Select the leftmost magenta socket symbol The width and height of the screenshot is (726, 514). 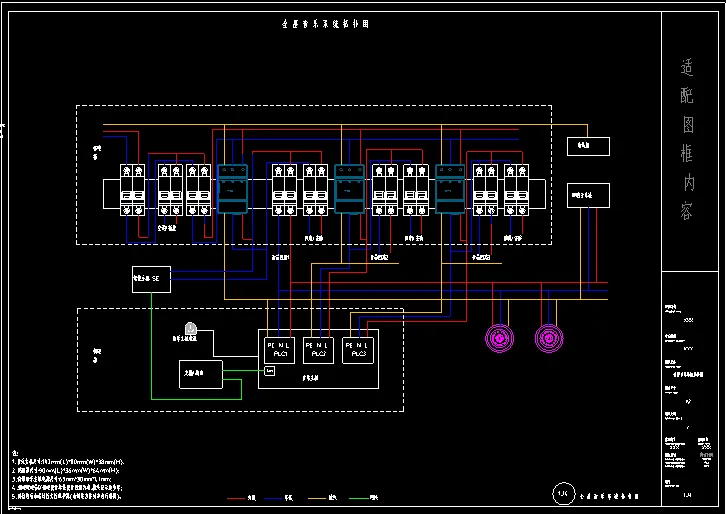500,338
